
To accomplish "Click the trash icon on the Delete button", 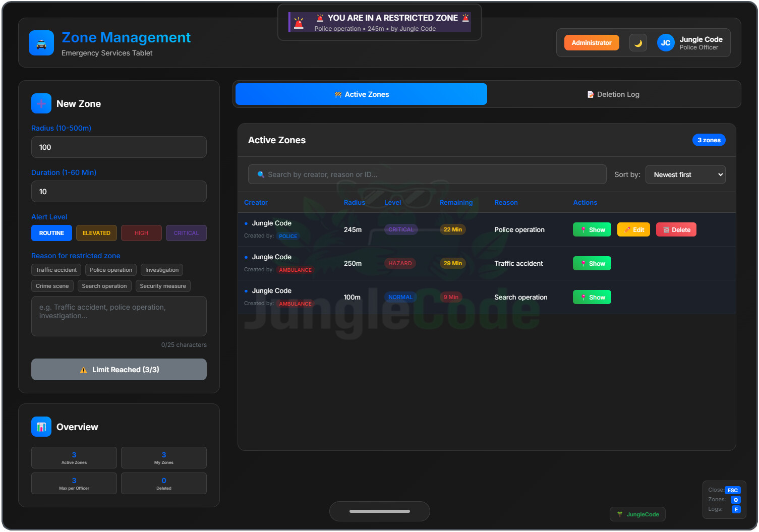I will click(667, 229).
